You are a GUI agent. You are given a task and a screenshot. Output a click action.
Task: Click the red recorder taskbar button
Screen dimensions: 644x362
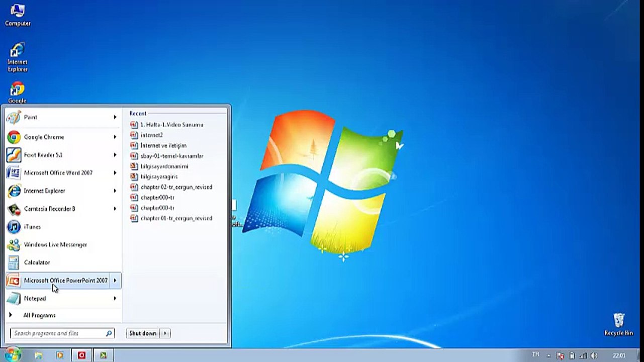[81, 355]
